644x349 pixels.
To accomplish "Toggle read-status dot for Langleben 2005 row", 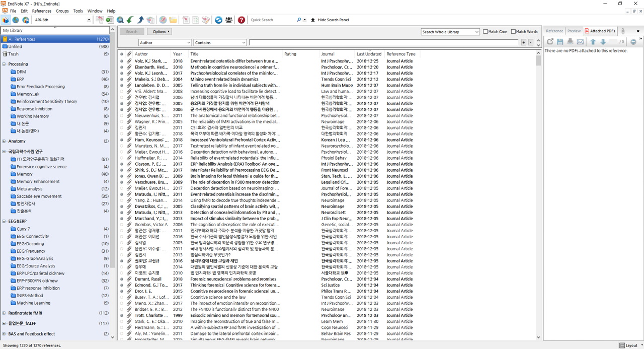I will 122,85.
